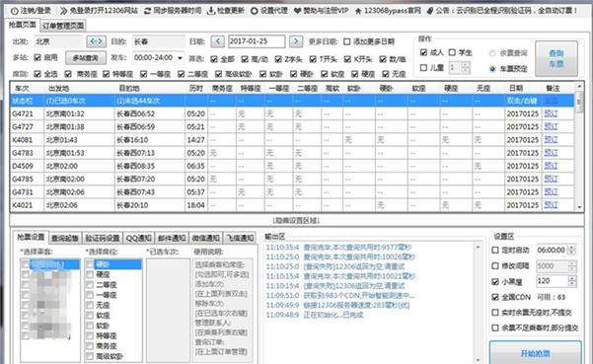Switch to 抢票页面 tab
This screenshot has width=593, height=364.
[x=23, y=25]
